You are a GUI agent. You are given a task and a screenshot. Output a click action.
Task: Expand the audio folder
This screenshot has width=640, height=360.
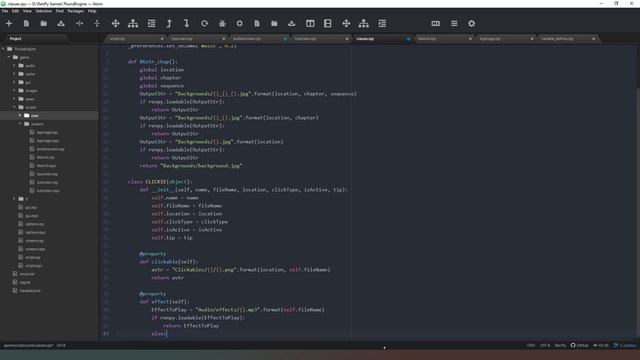coord(15,66)
